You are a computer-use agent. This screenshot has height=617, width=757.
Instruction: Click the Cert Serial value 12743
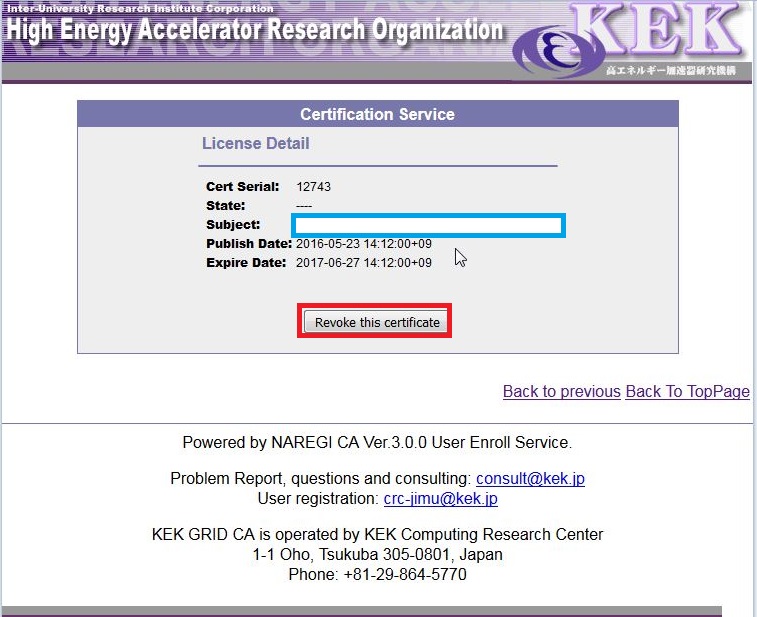[313, 187]
